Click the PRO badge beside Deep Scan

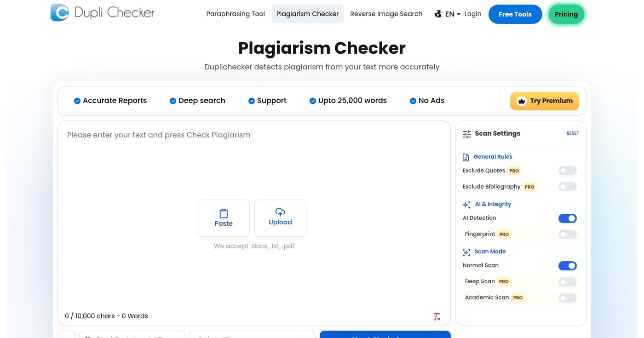tap(504, 281)
